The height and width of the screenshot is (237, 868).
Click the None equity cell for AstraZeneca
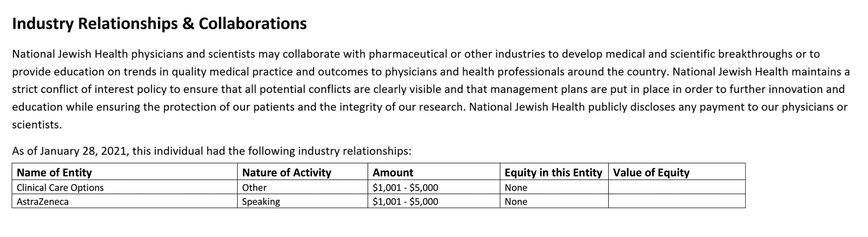tap(554, 201)
